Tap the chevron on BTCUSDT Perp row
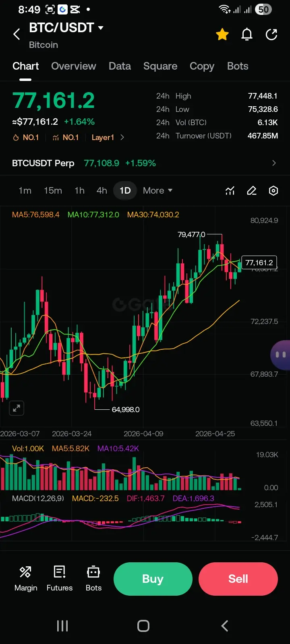 (x=274, y=163)
